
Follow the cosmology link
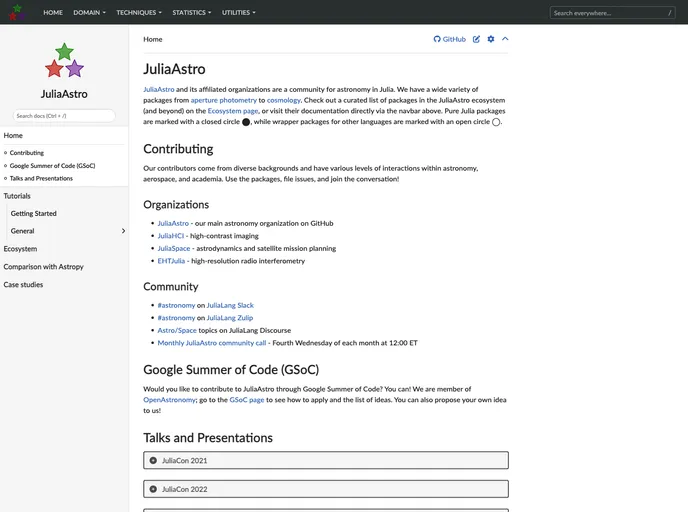click(x=283, y=100)
